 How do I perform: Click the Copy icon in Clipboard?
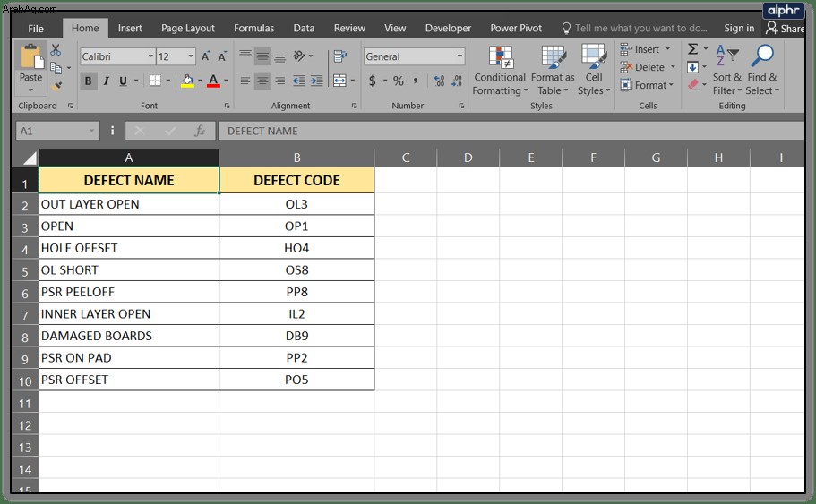pos(56,68)
